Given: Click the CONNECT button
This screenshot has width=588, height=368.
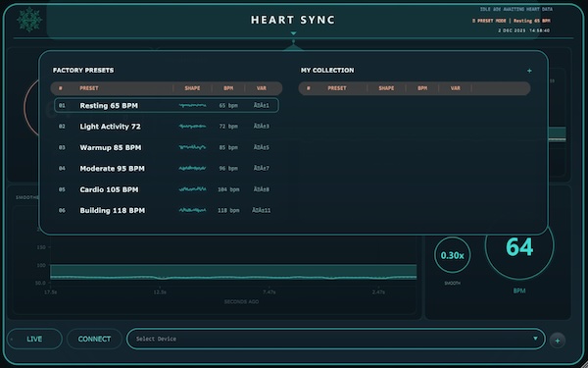Looking at the screenshot, I should (94, 339).
